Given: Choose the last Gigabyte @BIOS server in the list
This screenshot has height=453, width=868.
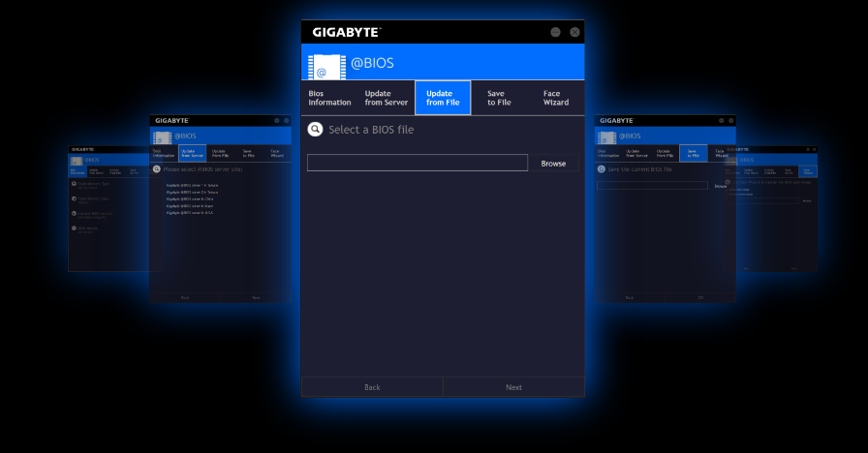Looking at the screenshot, I should [x=190, y=212].
